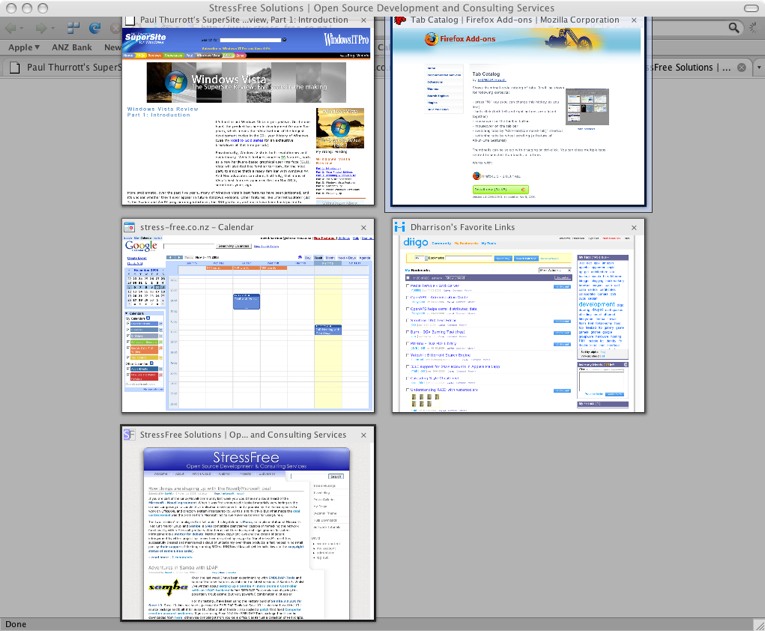
Task: Click the diigo favicon of Dharrison's Favorite Links
Action: click(400, 227)
